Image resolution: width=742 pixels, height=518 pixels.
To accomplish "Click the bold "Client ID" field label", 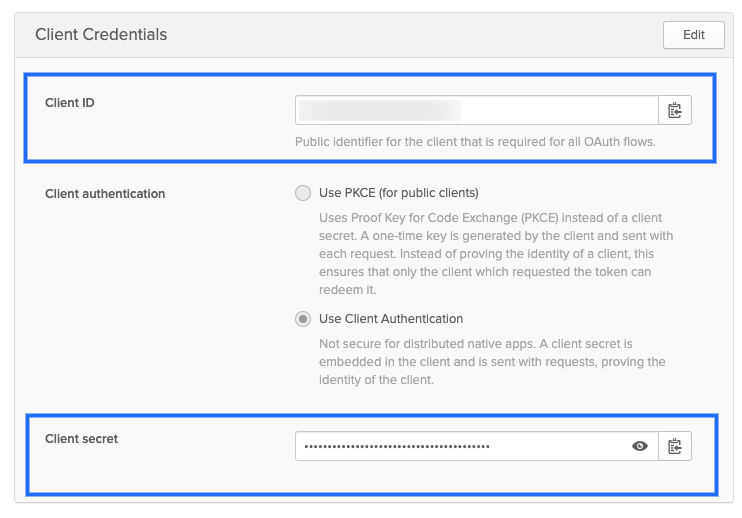I will pos(70,103).
